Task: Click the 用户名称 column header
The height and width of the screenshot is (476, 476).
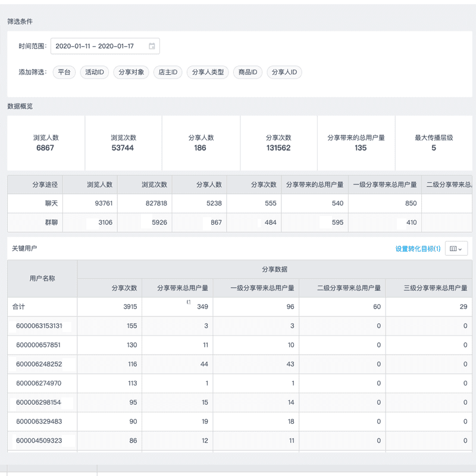Action: [x=42, y=278]
